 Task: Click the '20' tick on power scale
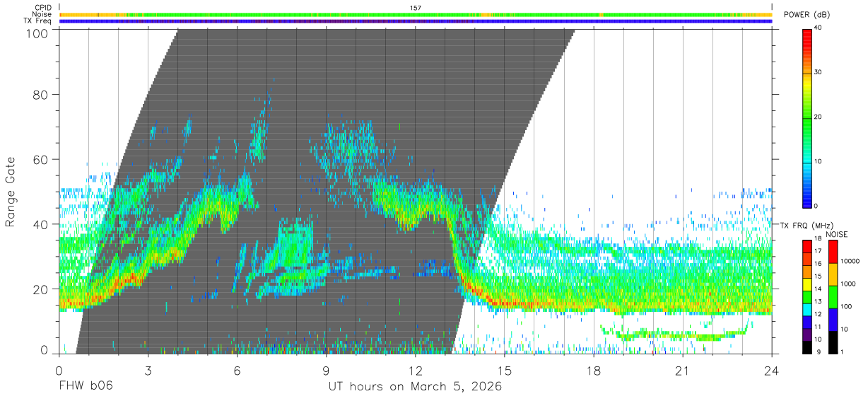(x=818, y=117)
